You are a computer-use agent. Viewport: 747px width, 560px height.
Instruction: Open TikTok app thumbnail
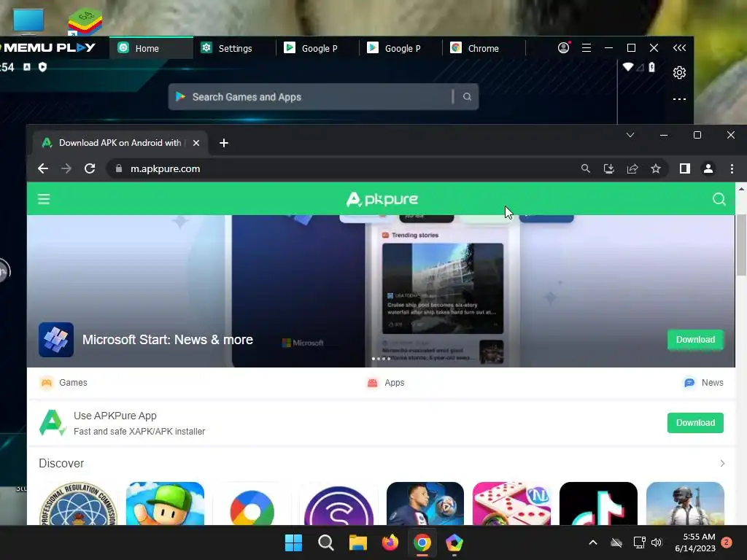(x=598, y=503)
